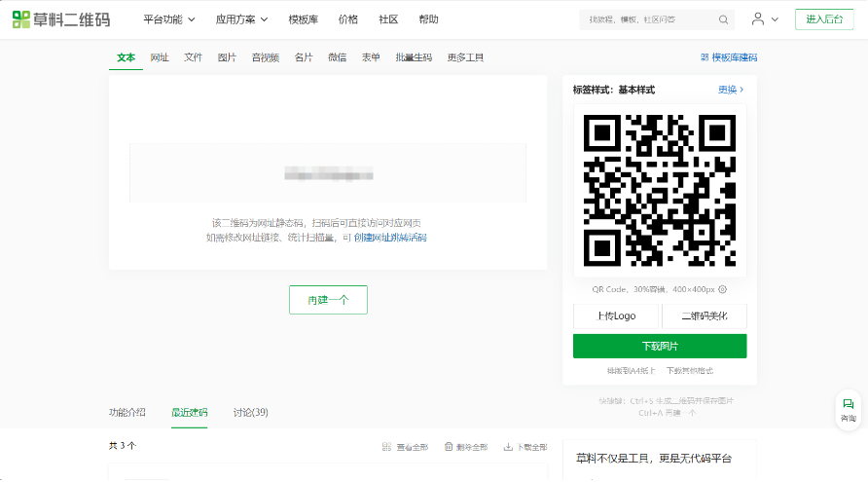
Task: Select the 批量生码 tab
Action: [x=414, y=57]
